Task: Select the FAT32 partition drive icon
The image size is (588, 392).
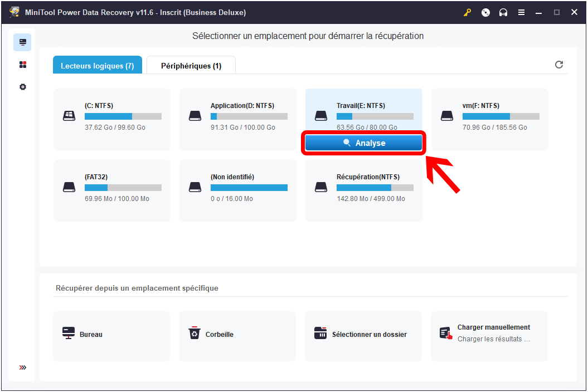Action: click(69, 187)
